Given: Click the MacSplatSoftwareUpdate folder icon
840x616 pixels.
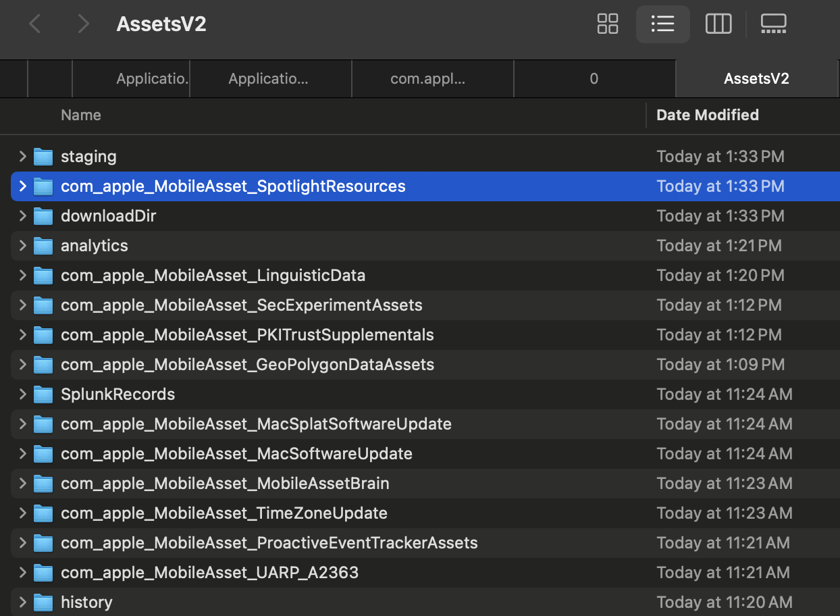Looking at the screenshot, I should click(x=43, y=424).
